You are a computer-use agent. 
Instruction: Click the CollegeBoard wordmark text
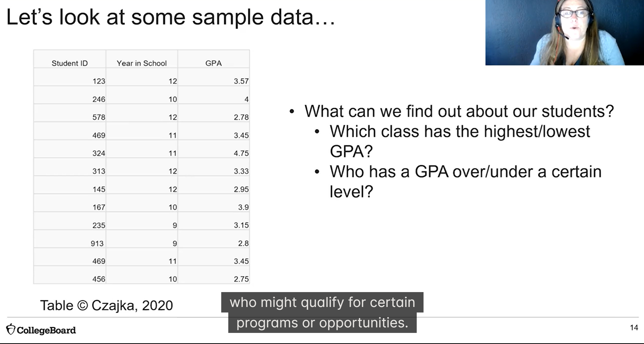(x=46, y=330)
